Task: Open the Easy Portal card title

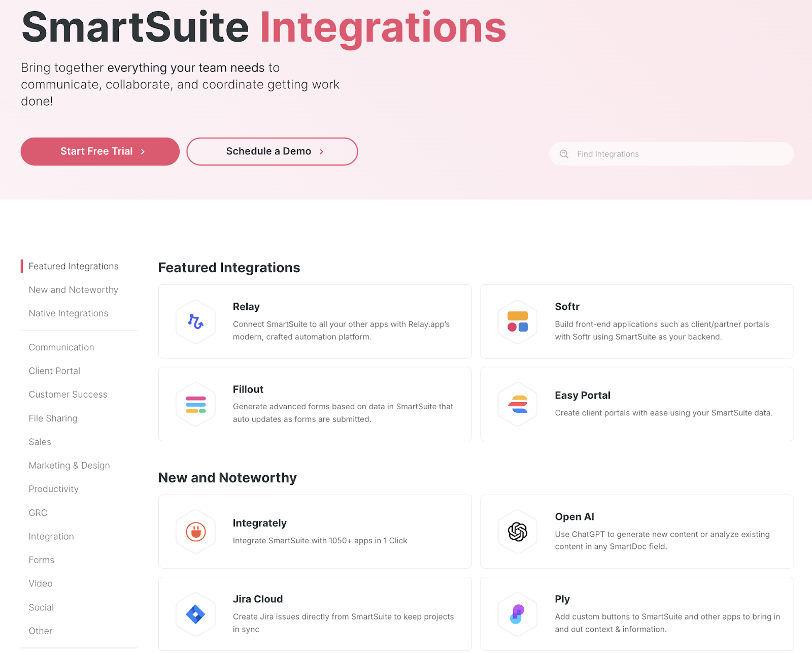Action: click(x=583, y=396)
